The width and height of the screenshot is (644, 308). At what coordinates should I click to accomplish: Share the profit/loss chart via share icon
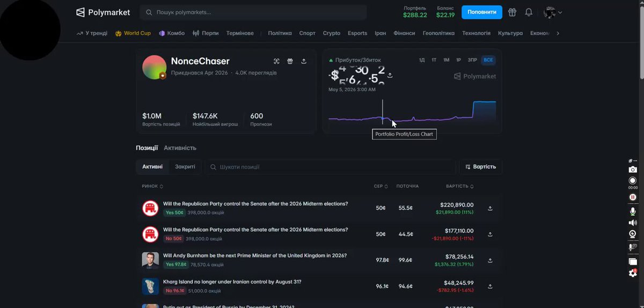[390, 75]
